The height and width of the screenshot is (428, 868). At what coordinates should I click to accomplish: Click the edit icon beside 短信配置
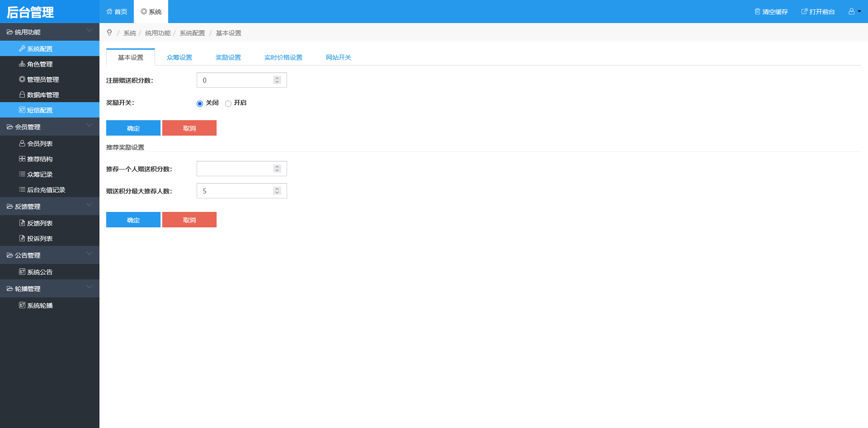(x=22, y=110)
